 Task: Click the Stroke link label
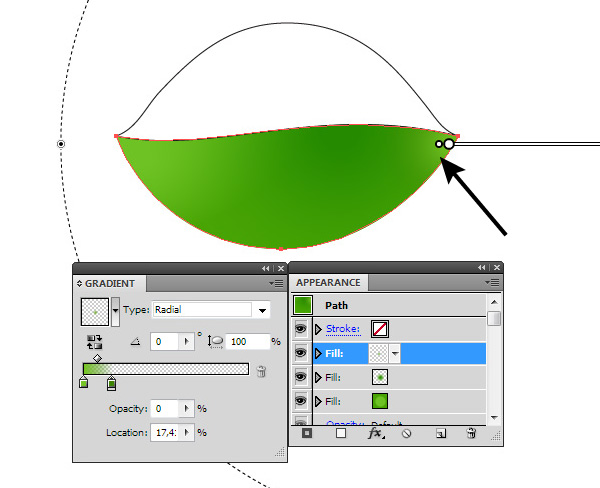pos(341,329)
